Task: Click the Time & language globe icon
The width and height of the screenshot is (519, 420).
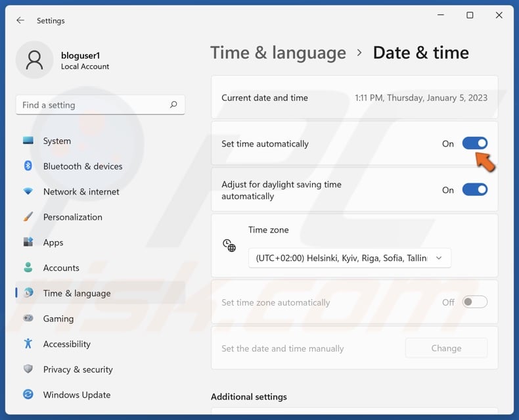Action: point(28,292)
